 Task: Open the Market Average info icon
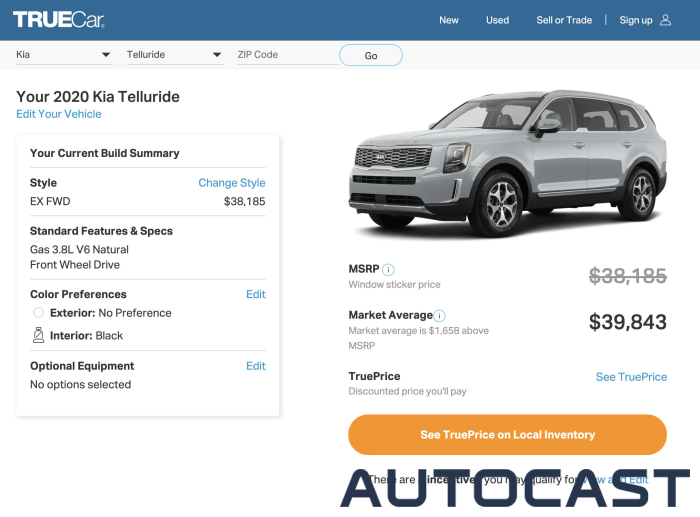(440, 315)
